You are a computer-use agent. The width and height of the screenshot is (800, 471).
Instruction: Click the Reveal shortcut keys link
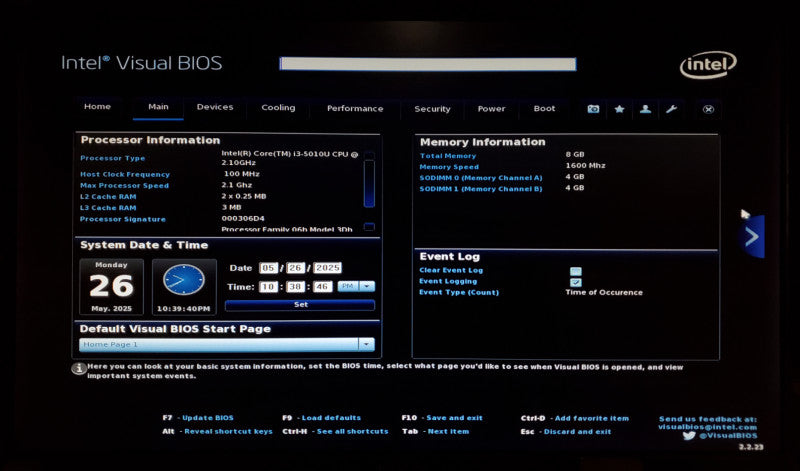(228, 432)
